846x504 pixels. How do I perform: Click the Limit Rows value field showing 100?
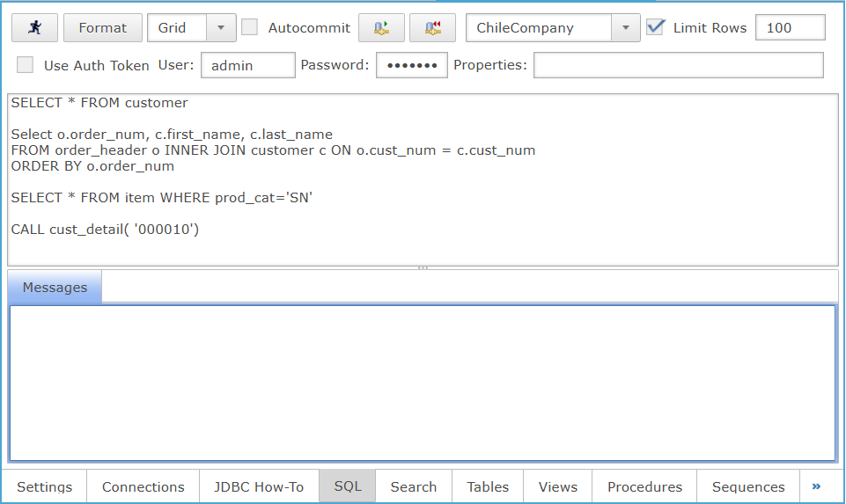(790, 28)
